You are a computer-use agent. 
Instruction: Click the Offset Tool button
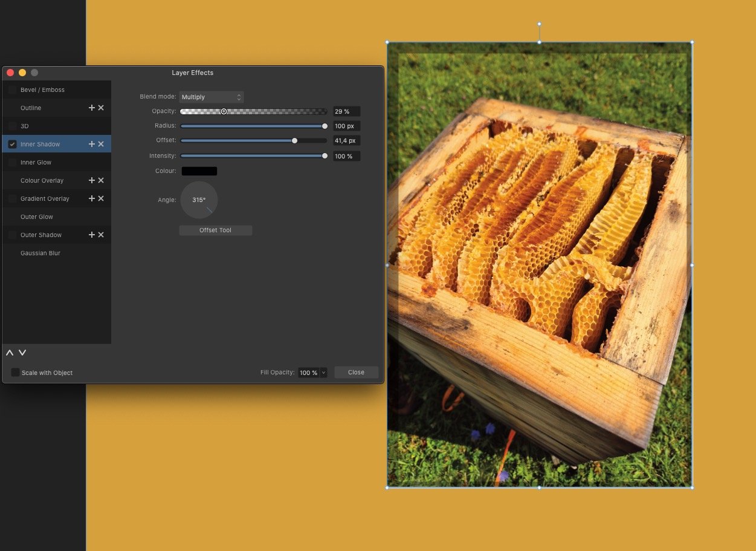click(216, 230)
